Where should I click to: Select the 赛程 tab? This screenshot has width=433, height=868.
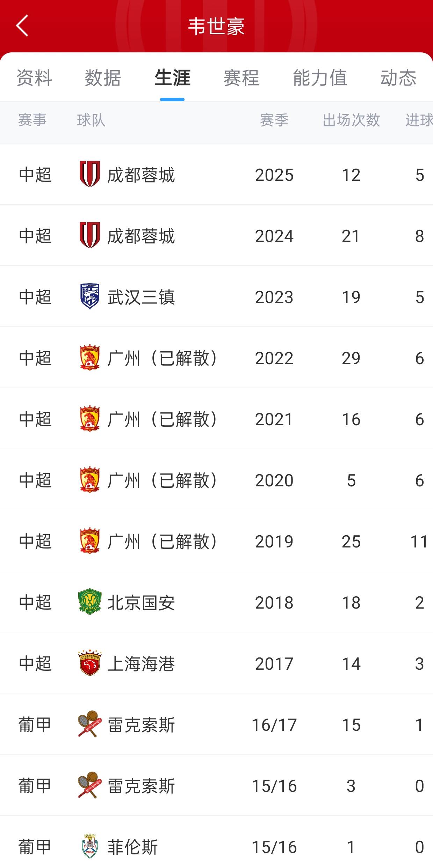241,78
